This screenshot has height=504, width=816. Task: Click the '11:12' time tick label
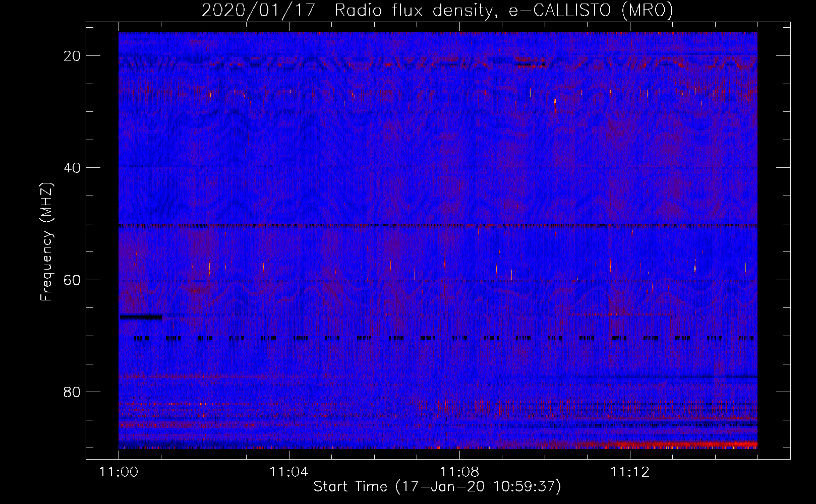[x=630, y=472]
